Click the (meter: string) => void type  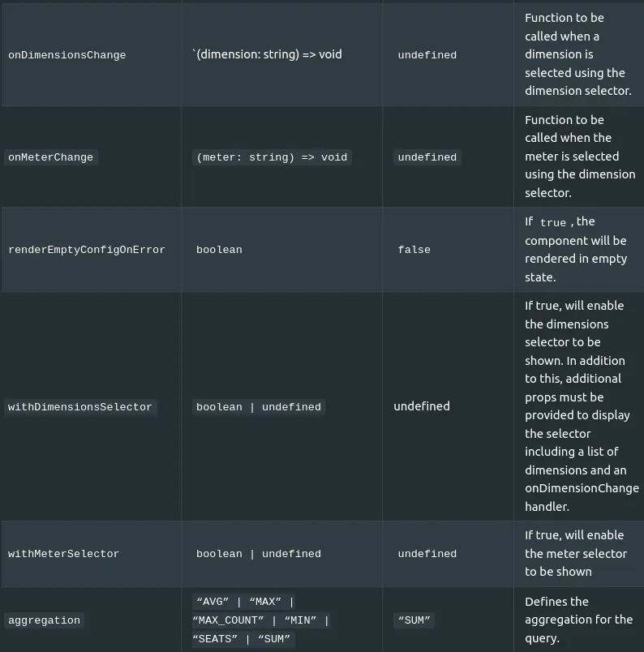point(272,157)
